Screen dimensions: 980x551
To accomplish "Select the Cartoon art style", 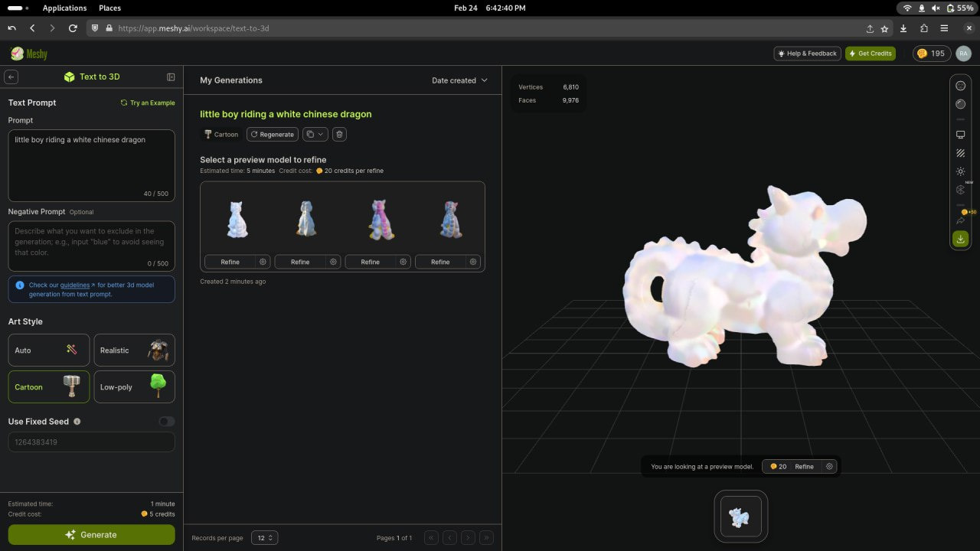I will pos(49,386).
